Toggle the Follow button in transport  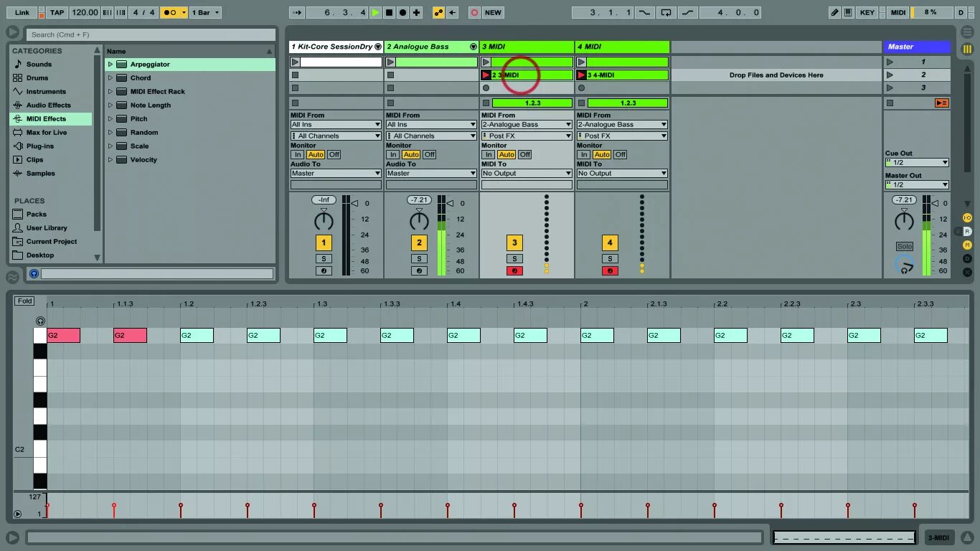click(296, 12)
